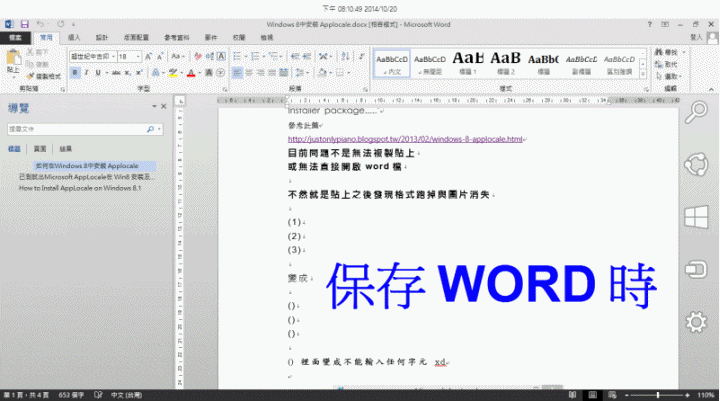This screenshot has height=401, width=720.
Task: Click the Paste clipboard icon
Action: [13, 57]
